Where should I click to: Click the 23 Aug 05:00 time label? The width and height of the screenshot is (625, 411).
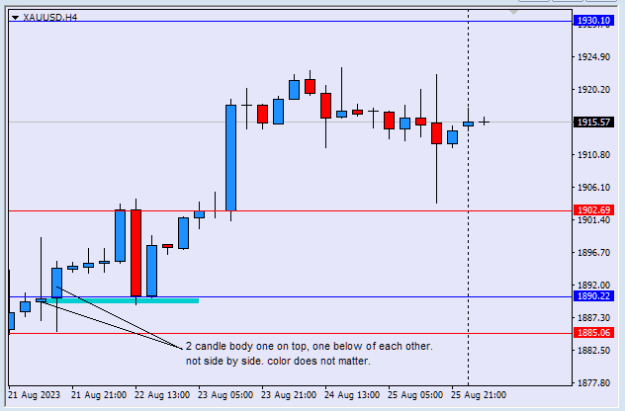tap(225, 395)
